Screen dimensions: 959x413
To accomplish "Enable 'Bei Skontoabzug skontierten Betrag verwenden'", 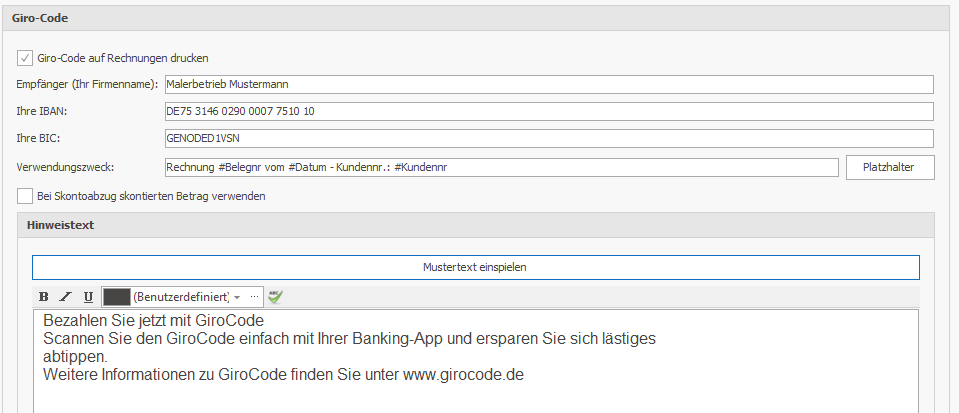I will [x=25, y=196].
